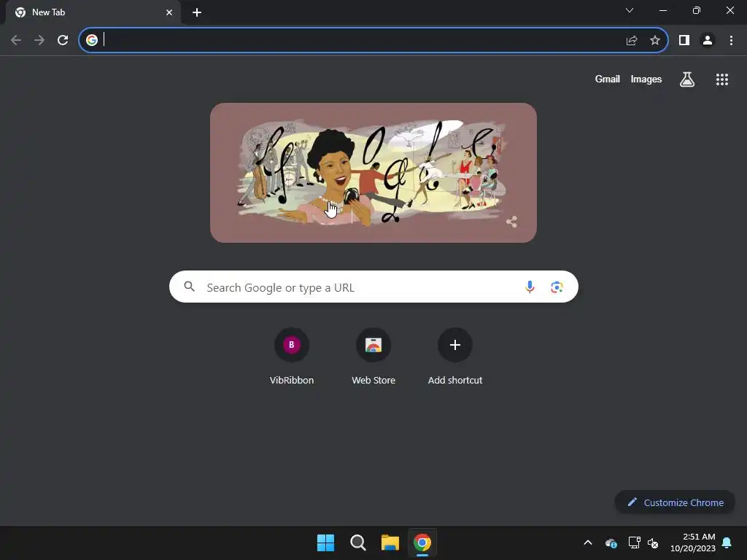Click the browser back arrow

[16, 40]
